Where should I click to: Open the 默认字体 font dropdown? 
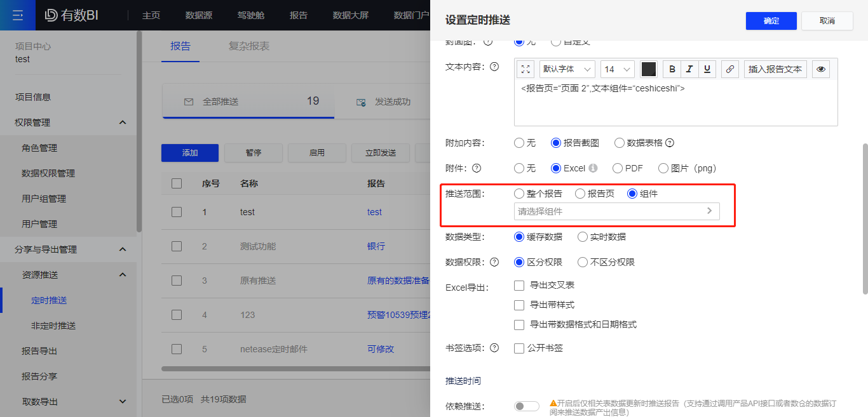[x=566, y=69]
